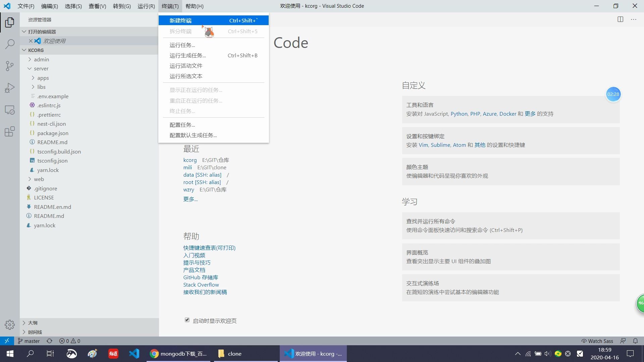The image size is (644, 362).
Task: Open the LICENSE file
Action: point(89,197)
